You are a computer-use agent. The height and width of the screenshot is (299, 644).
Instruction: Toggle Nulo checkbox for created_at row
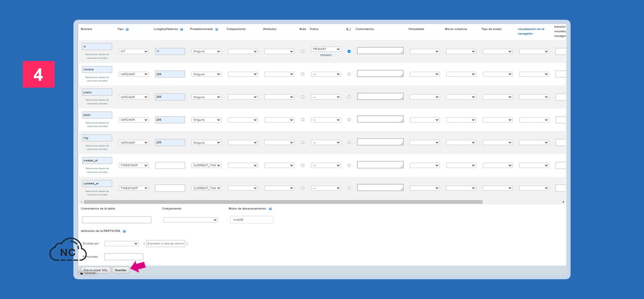[x=303, y=165]
